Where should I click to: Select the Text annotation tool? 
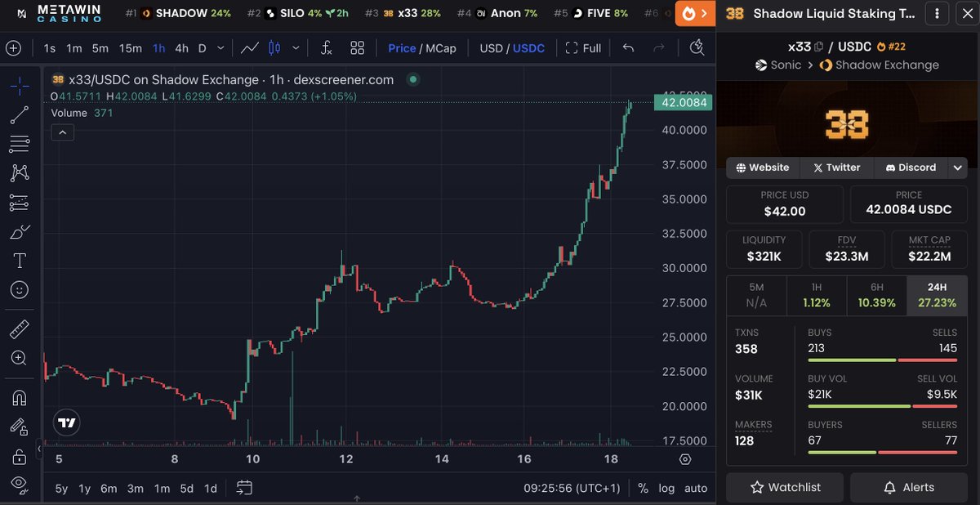click(x=20, y=261)
